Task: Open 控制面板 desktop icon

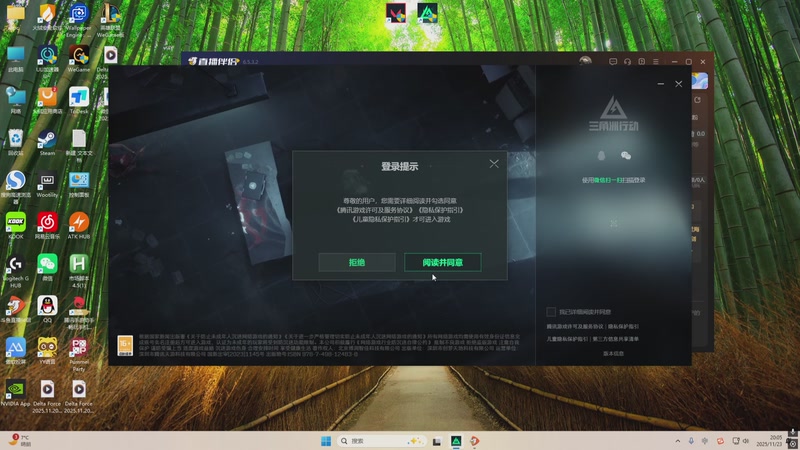Action: [x=79, y=184]
